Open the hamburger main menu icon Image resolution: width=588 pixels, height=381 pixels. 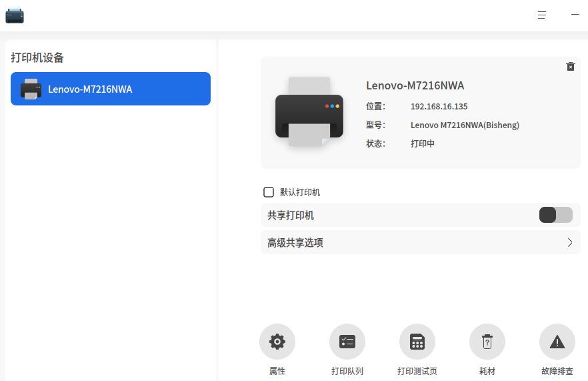pos(542,15)
